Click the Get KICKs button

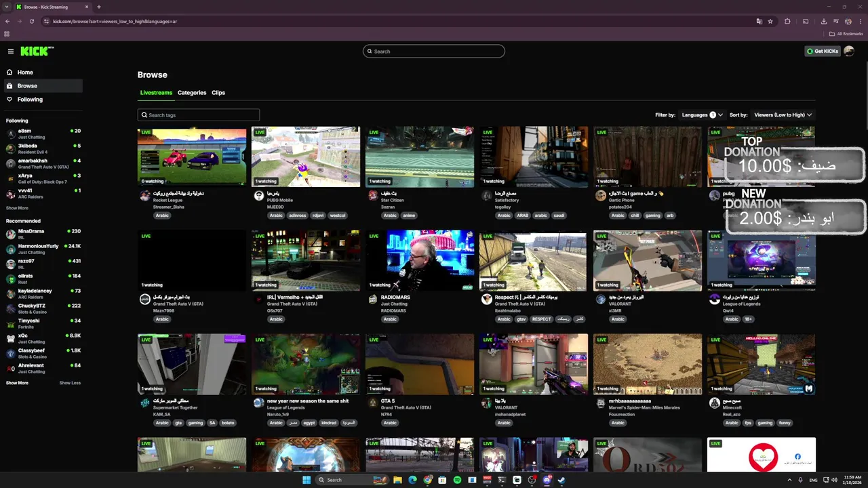[822, 52]
